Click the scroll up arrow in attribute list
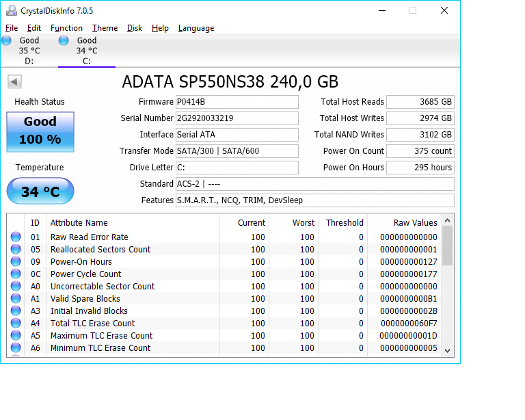This screenshot has height=420, width=525. 447,220
